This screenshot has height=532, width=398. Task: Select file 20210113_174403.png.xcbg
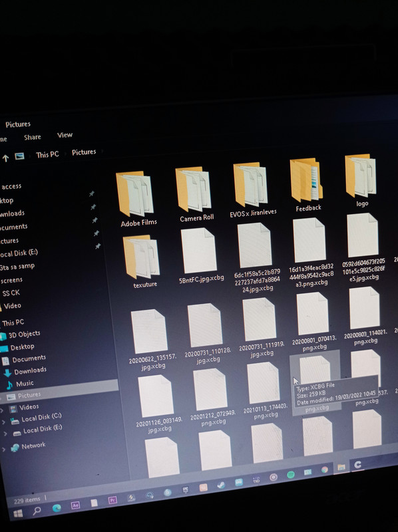[x=264, y=390]
